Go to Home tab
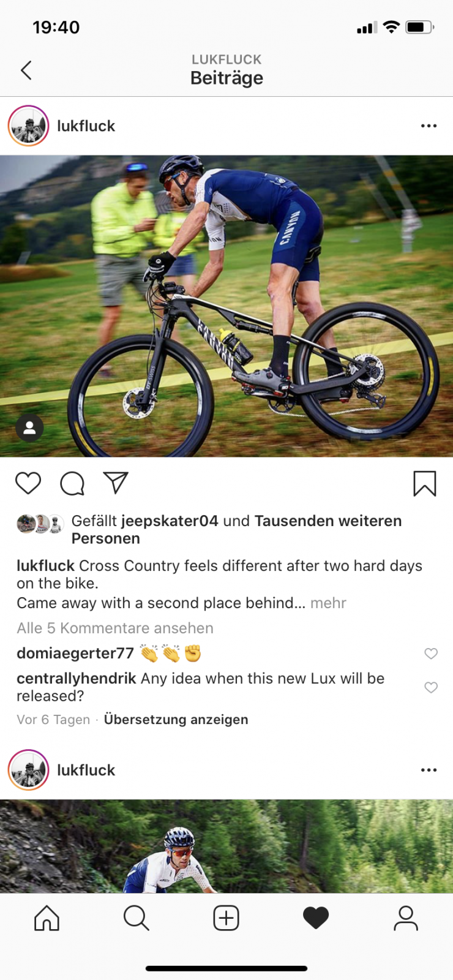This screenshot has width=453, height=980. [x=47, y=918]
